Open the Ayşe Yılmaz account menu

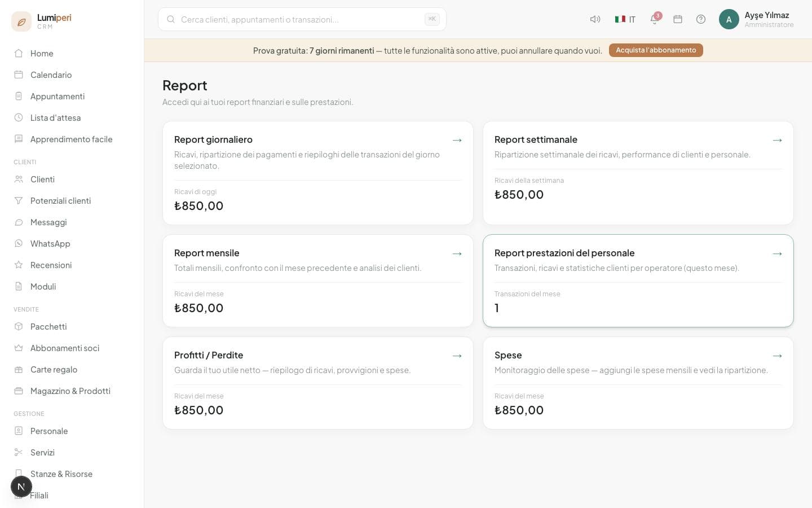[x=757, y=19]
